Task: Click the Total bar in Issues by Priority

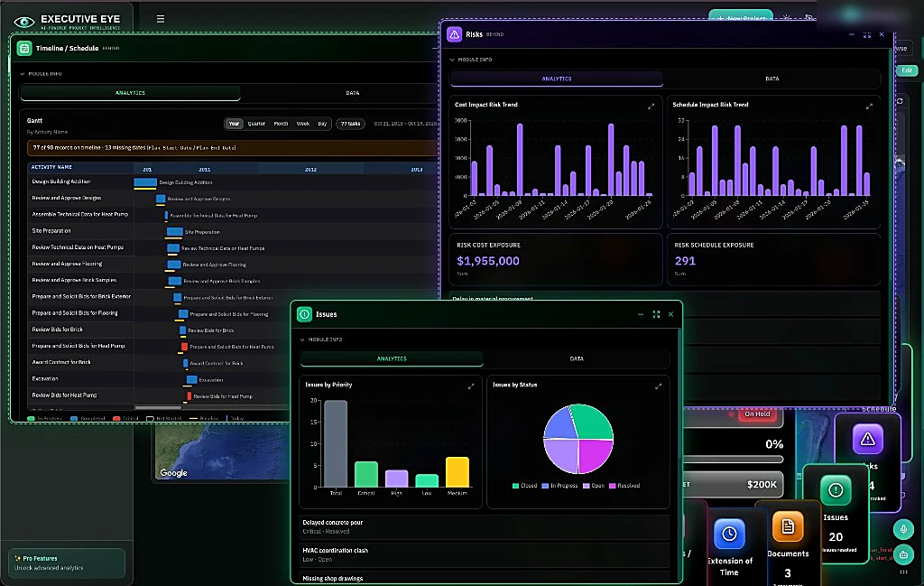Action: coord(336,444)
